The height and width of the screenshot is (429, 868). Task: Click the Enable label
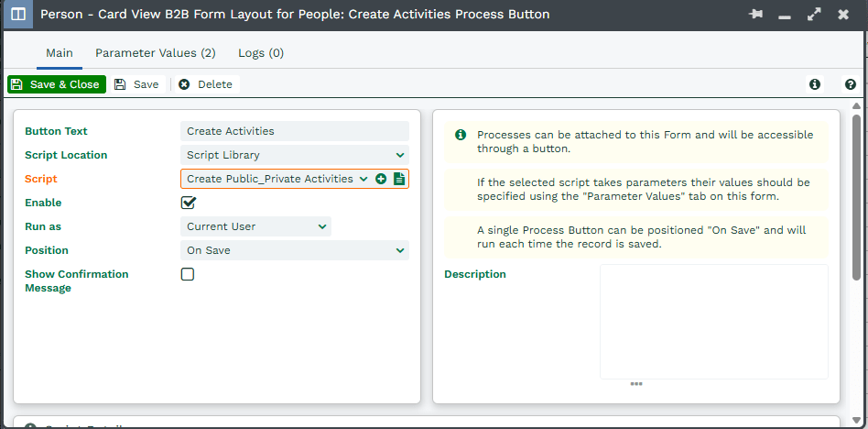pos(43,203)
